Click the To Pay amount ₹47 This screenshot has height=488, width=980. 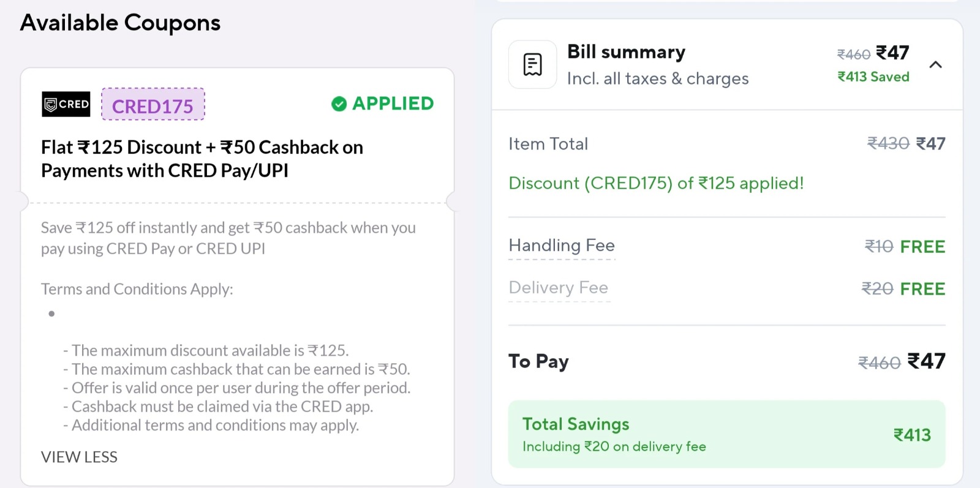coord(926,361)
